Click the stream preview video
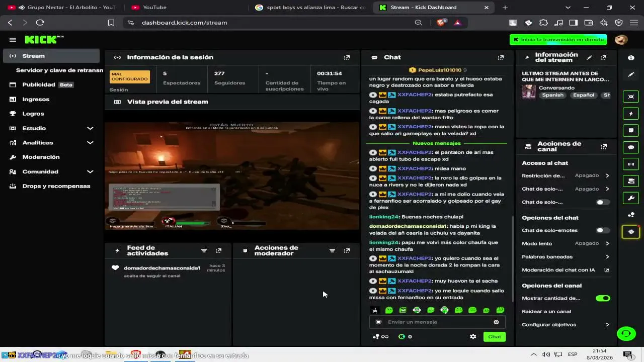 click(232, 175)
